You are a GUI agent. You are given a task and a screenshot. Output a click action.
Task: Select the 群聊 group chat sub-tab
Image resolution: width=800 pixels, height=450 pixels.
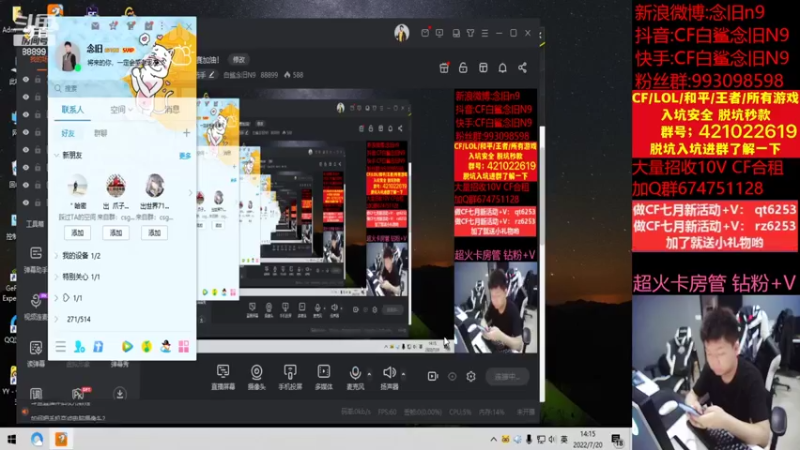pyautogui.click(x=101, y=133)
